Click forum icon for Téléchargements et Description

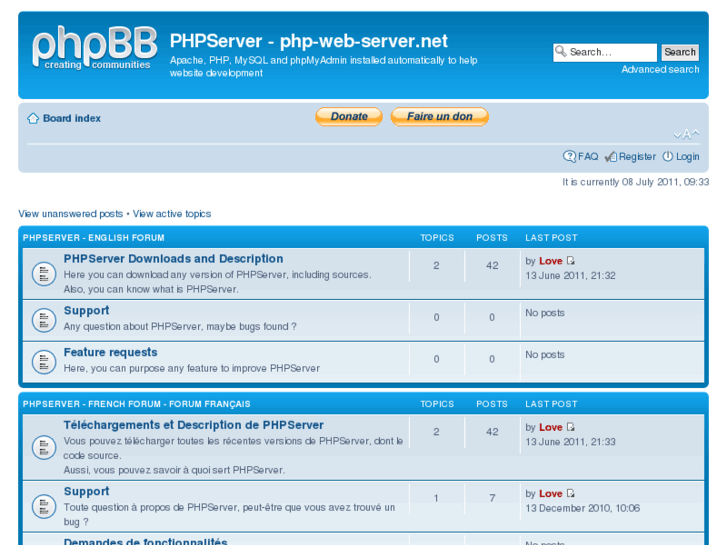(x=44, y=448)
